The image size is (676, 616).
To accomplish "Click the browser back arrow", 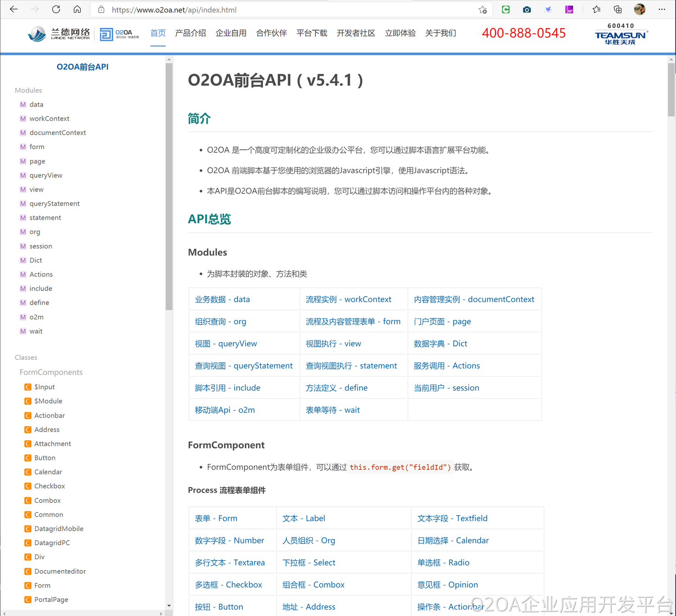I will (x=14, y=9).
